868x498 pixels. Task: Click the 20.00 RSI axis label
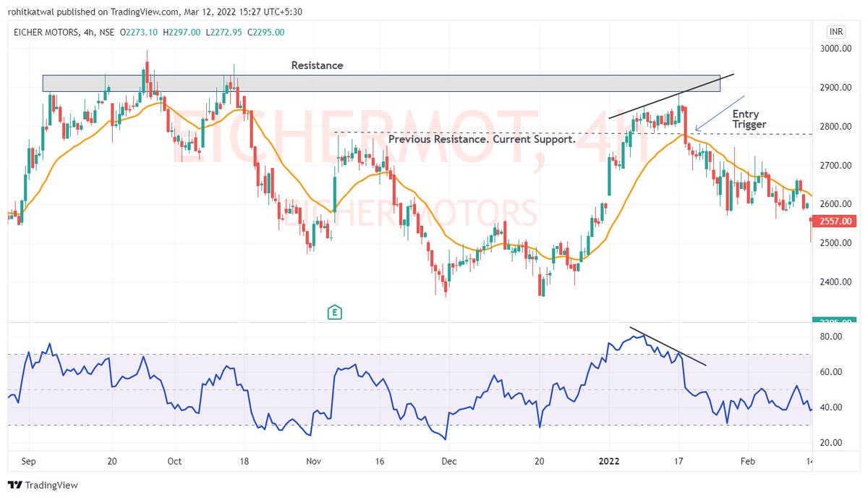pyautogui.click(x=831, y=443)
